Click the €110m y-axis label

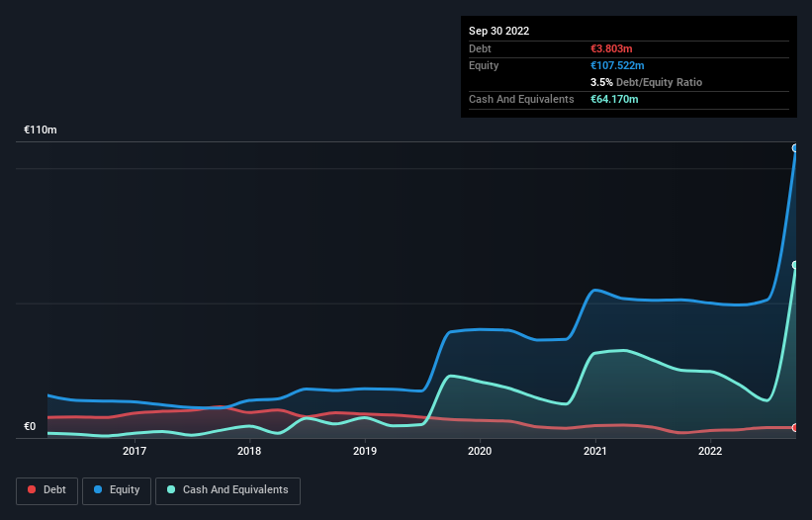pos(41,130)
